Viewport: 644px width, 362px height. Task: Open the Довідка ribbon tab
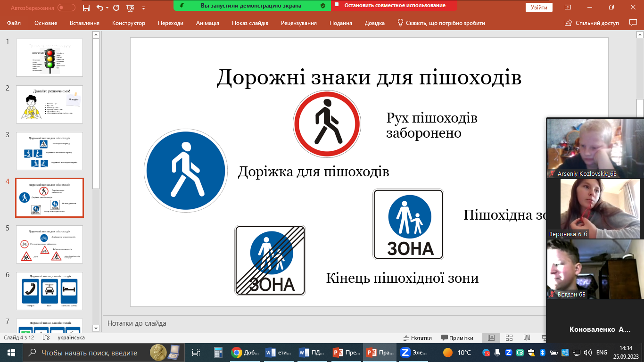click(374, 23)
